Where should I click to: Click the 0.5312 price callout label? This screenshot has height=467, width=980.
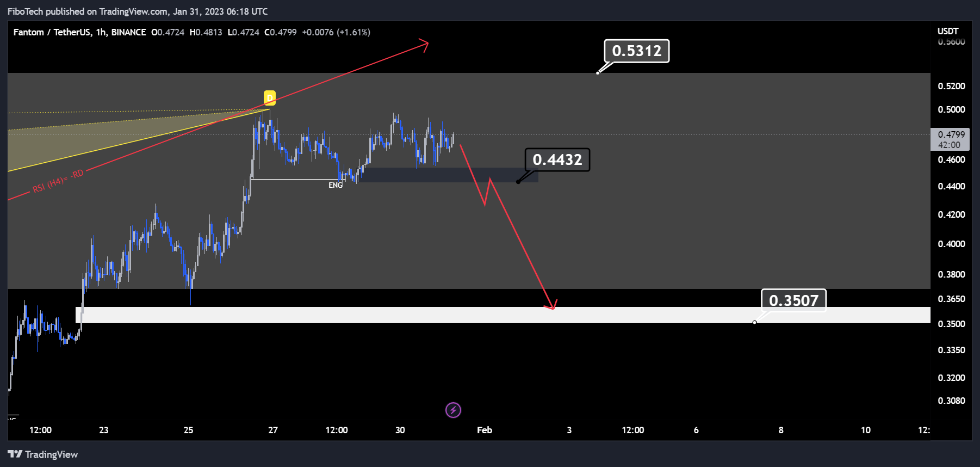point(637,51)
